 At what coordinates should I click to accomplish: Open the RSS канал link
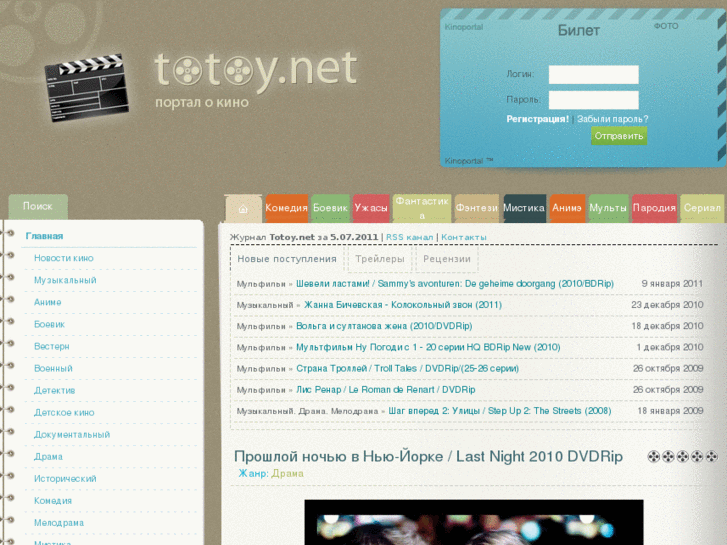point(409,237)
